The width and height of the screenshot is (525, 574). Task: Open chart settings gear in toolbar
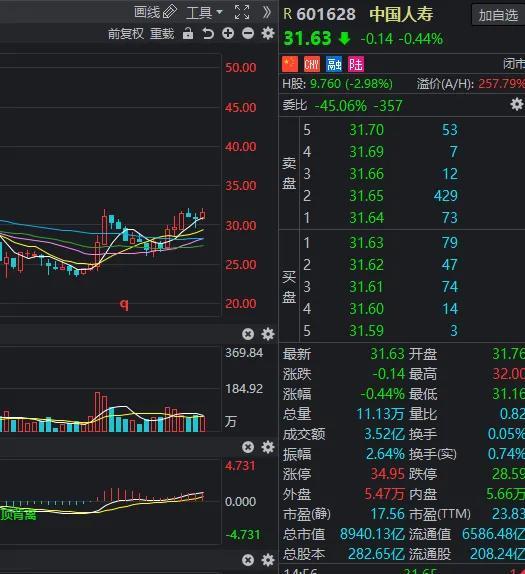tap(268, 33)
